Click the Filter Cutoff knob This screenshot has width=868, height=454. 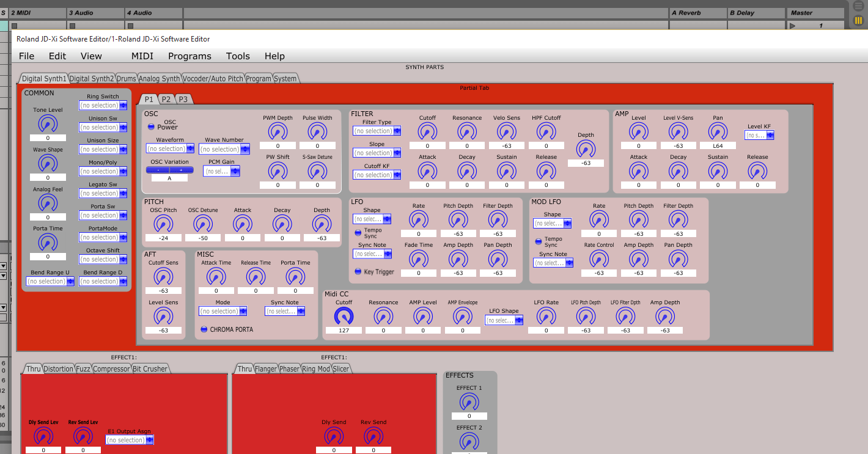(x=427, y=132)
